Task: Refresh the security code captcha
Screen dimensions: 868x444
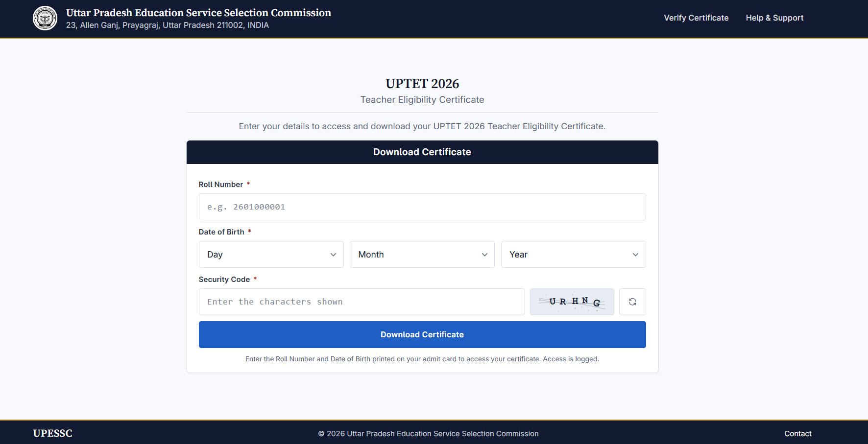Action: (x=632, y=302)
